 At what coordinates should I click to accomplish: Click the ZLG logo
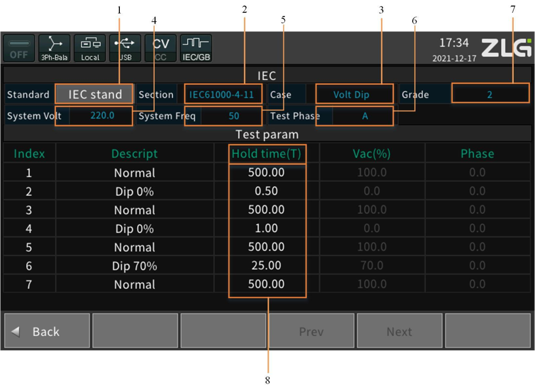pos(506,48)
